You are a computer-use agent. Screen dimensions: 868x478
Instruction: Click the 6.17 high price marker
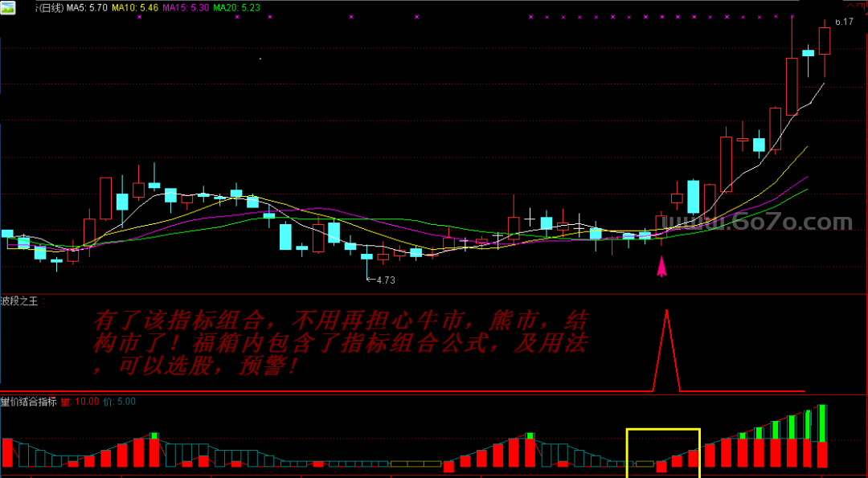tap(843, 22)
